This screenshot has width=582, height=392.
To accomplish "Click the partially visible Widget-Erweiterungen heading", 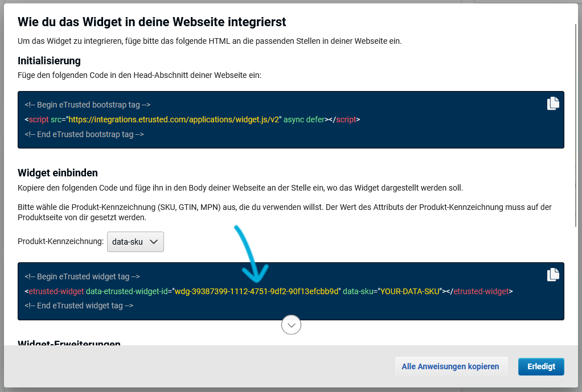I will pyautogui.click(x=69, y=343).
